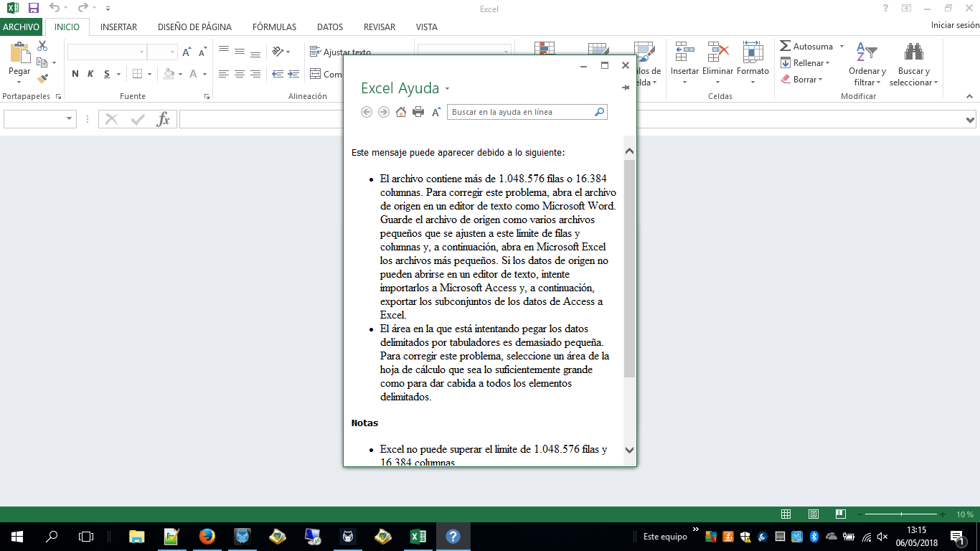Screen dimensions: 980x551
Task: Toggle bold (N) formatting
Action: (75, 74)
